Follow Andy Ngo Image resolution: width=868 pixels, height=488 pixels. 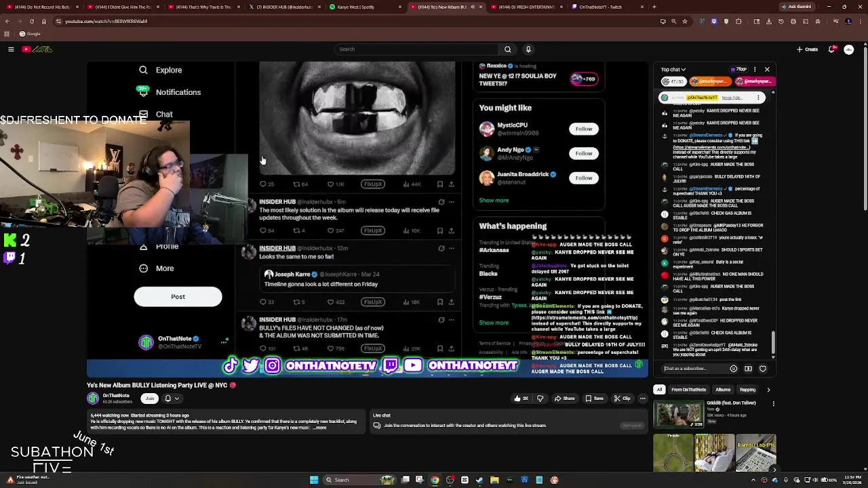[x=584, y=153]
